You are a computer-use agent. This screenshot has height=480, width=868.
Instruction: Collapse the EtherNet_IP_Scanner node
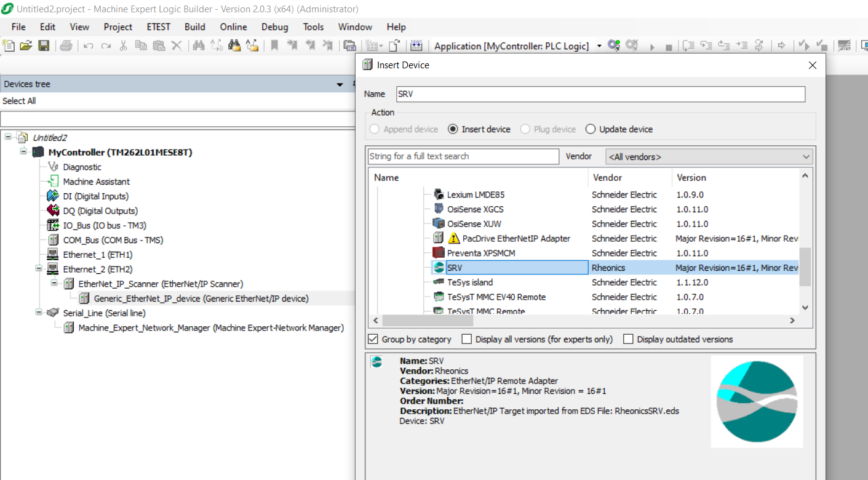click(54, 284)
